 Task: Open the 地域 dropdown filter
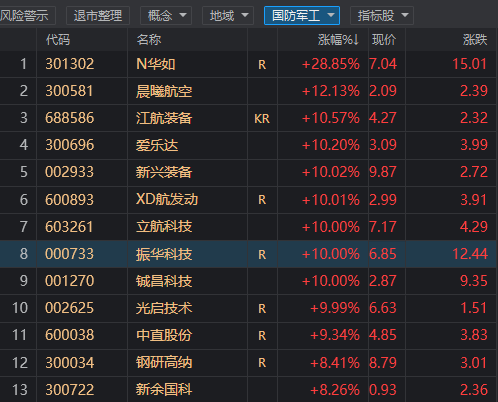(228, 15)
